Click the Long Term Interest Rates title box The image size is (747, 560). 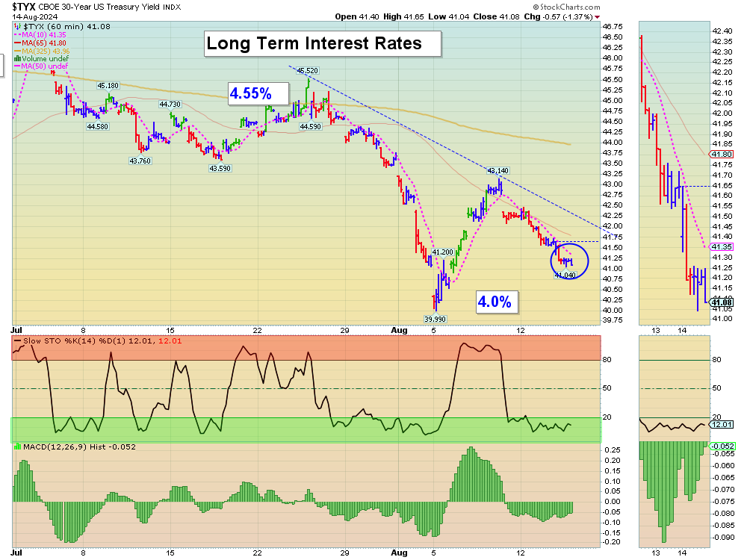pyautogui.click(x=323, y=44)
